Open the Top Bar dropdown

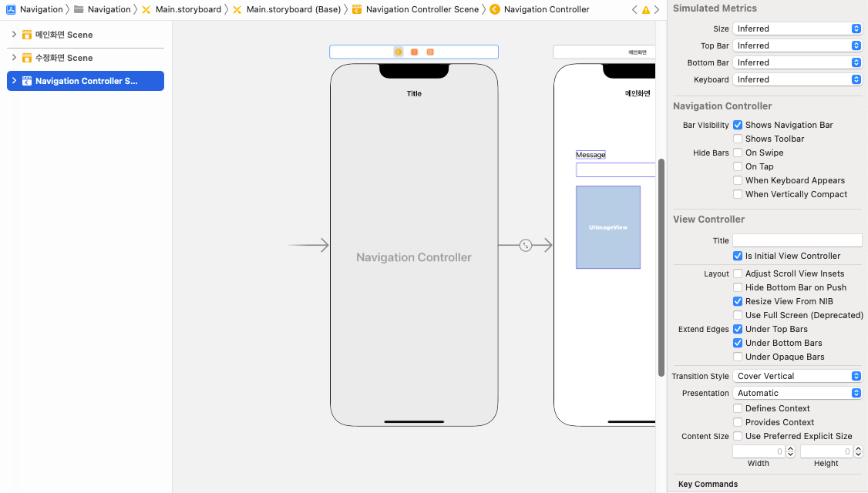pyautogui.click(x=797, y=45)
